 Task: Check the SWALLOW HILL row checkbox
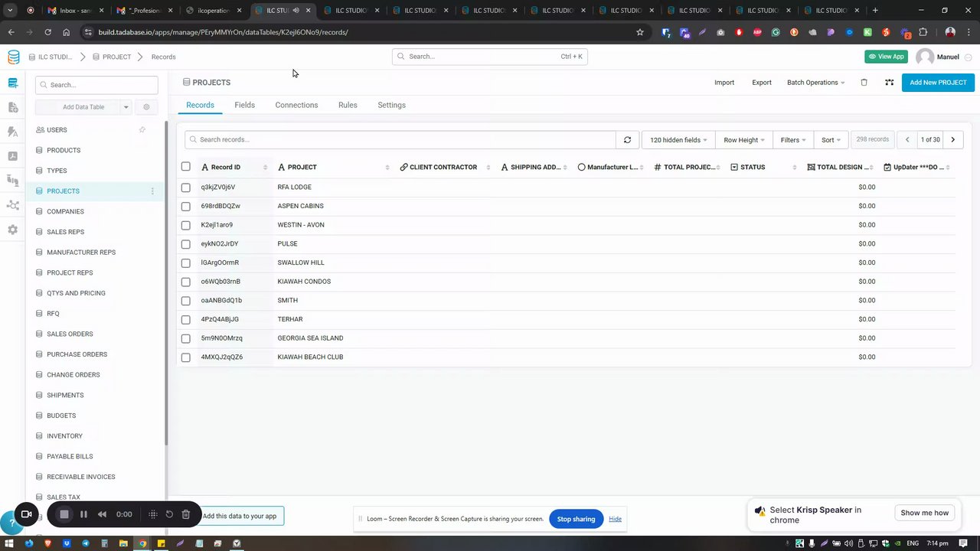(x=185, y=262)
